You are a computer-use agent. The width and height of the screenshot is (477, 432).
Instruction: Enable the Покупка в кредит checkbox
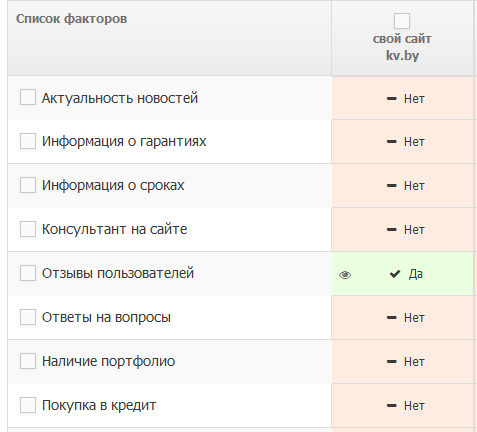pyautogui.click(x=28, y=405)
